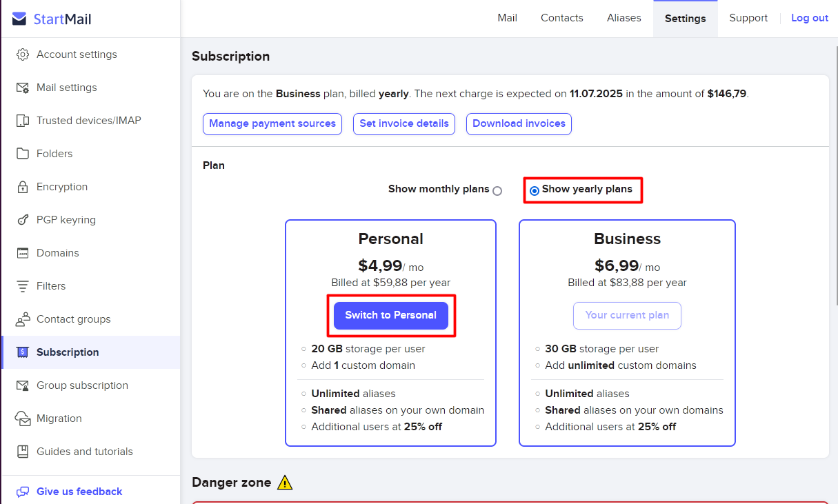Click Manage payment sources button

pos(272,124)
